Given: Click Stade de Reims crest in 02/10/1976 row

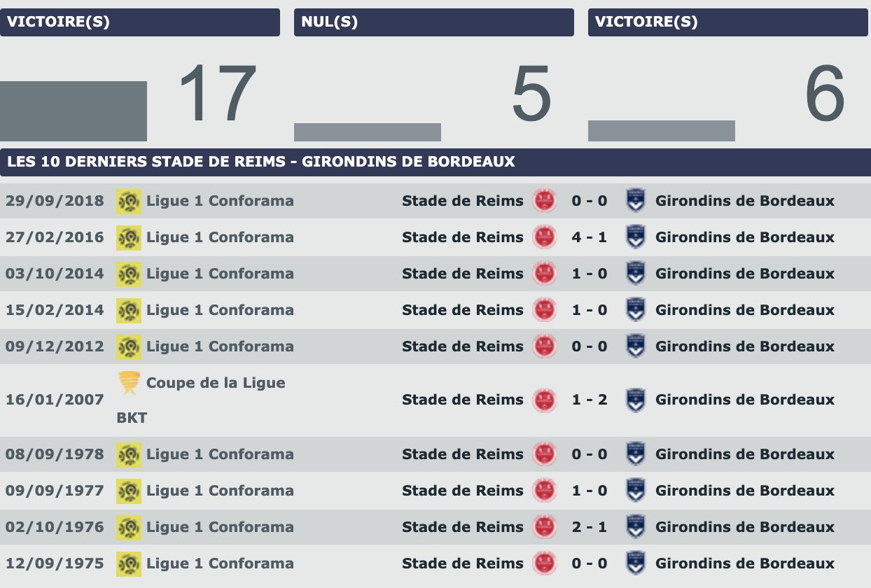Looking at the screenshot, I should pos(544,527).
